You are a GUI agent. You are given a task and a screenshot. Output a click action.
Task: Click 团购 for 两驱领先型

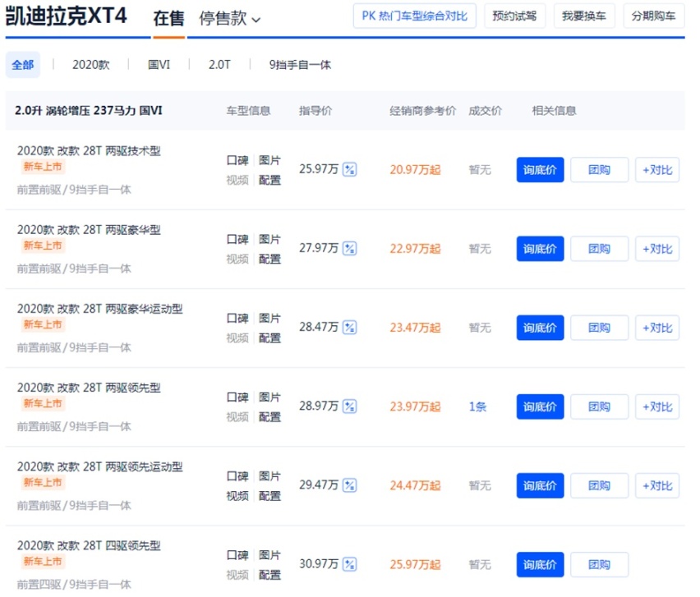coord(599,406)
